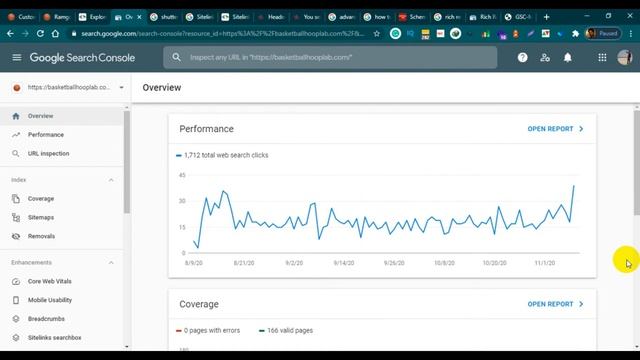Image resolution: width=640 pixels, height=360 pixels.
Task: Open a new browser tab
Action: (546, 17)
